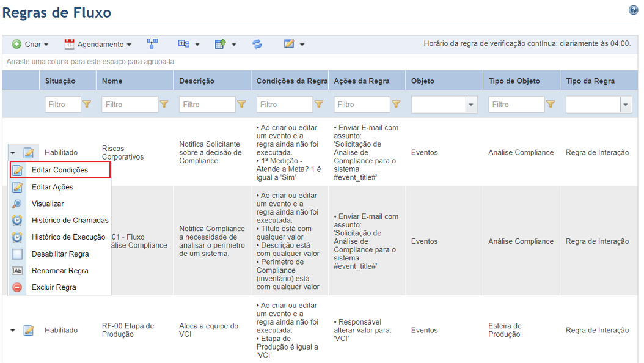The image size is (644, 363).
Task: Choose Histórico de Execução menu entry
Action: [x=60, y=237]
